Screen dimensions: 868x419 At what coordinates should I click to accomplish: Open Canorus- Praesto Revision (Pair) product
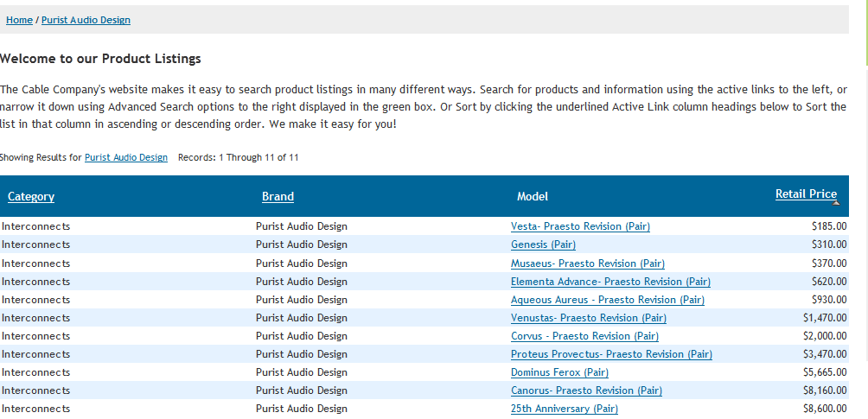pos(586,390)
